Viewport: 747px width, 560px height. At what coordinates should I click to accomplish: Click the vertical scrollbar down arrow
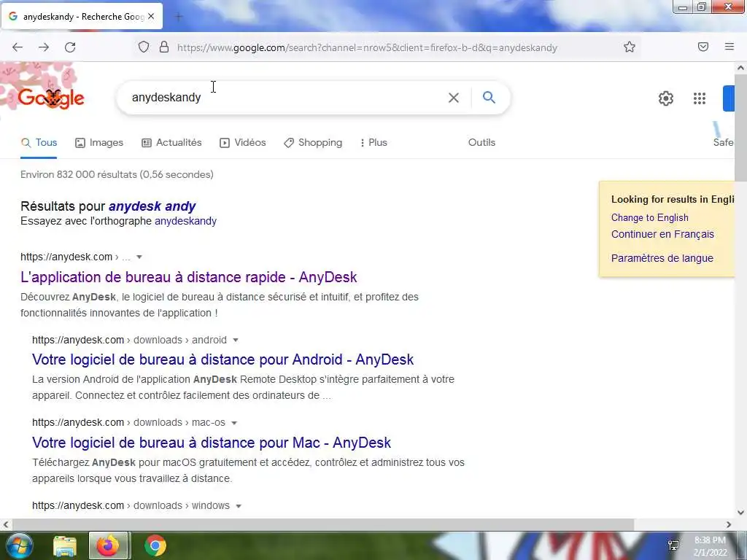coord(741,513)
